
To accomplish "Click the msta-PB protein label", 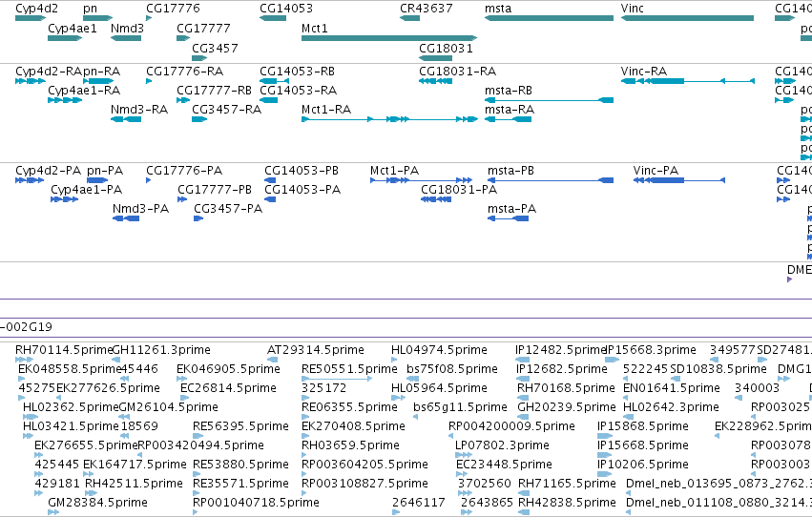I will tap(510, 170).
